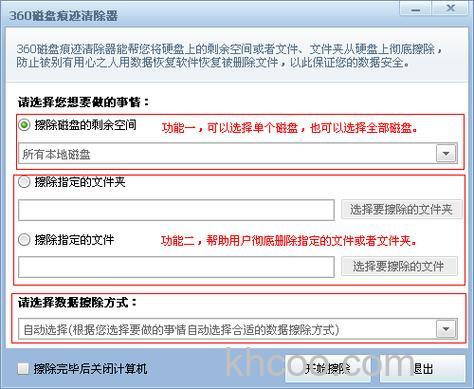Click the heading 请选择数据擦除方式
The image size is (474, 389).
point(77,303)
